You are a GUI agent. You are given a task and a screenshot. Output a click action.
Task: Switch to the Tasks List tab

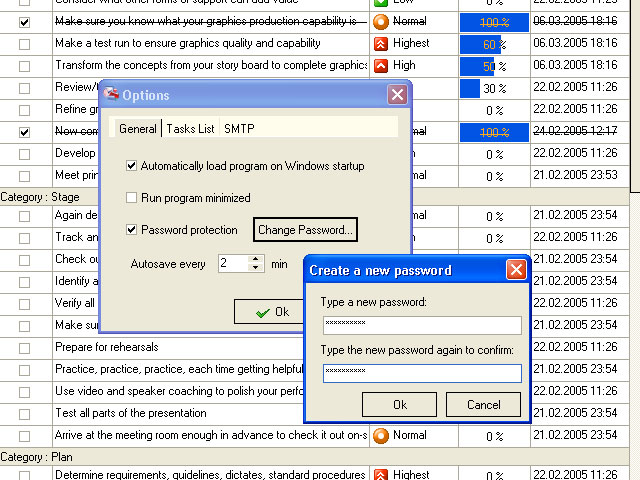pos(190,129)
